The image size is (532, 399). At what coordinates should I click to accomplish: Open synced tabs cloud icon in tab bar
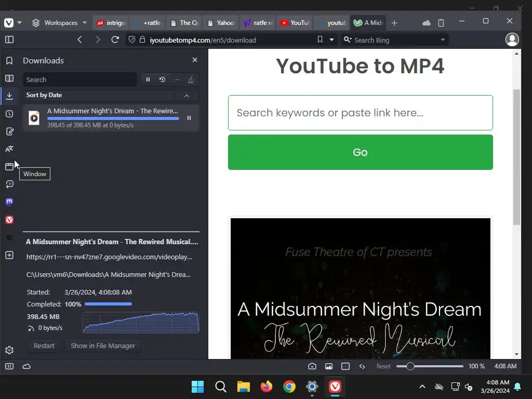(x=427, y=23)
